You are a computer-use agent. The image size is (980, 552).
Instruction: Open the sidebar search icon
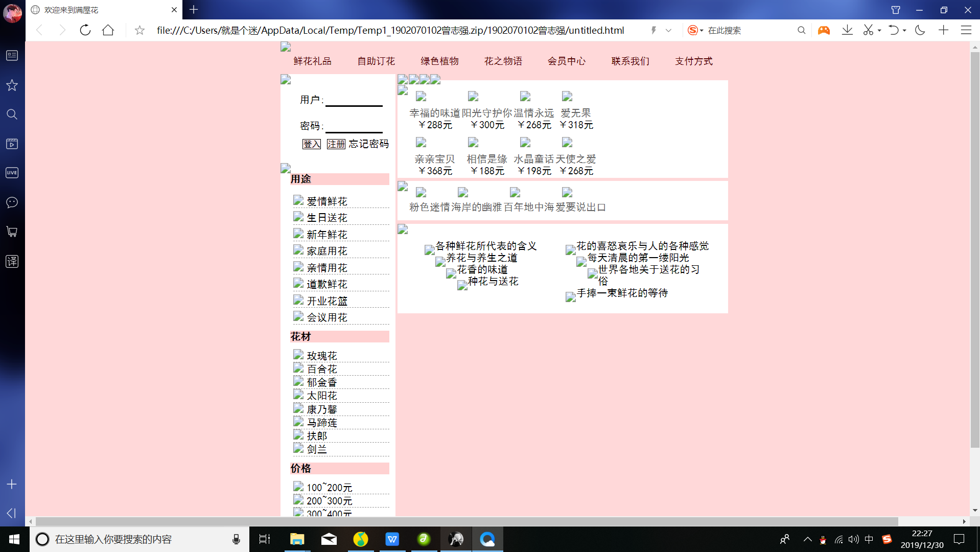[12, 114]
